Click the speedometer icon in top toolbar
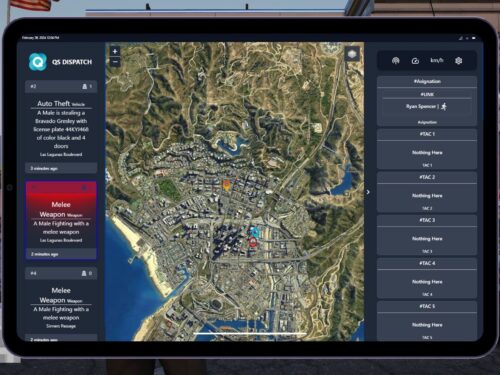The image size is (500, 375). point(415,61)
